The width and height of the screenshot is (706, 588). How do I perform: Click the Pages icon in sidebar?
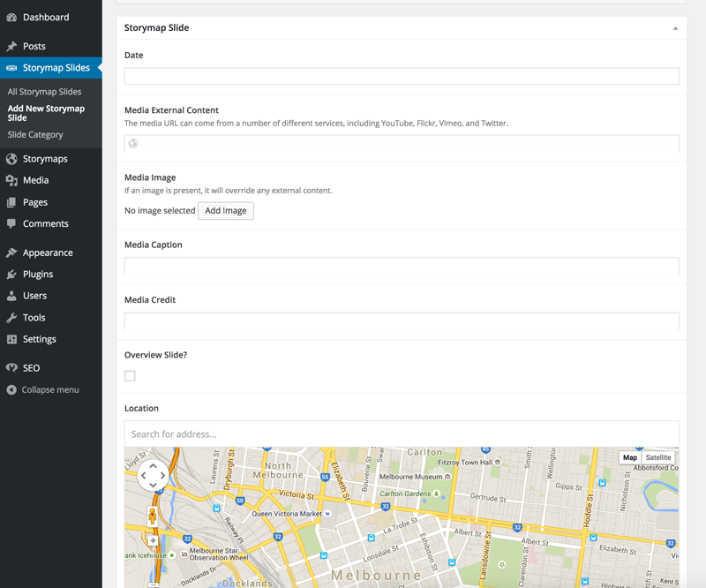11,202
